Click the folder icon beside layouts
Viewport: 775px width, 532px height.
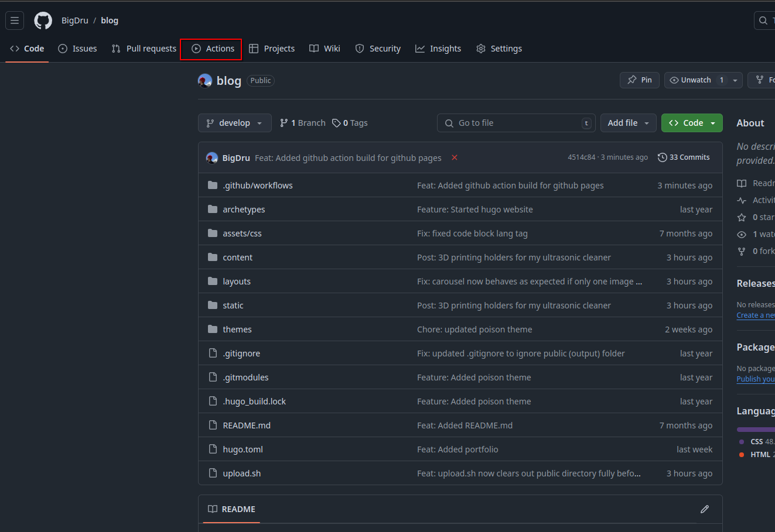pyautogui.click(x=213, y=282)
